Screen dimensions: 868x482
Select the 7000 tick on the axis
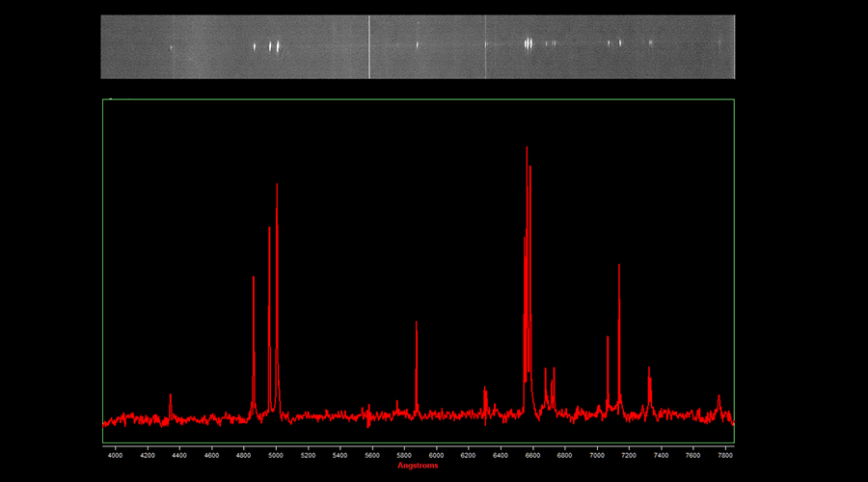[x=596, y=454]
